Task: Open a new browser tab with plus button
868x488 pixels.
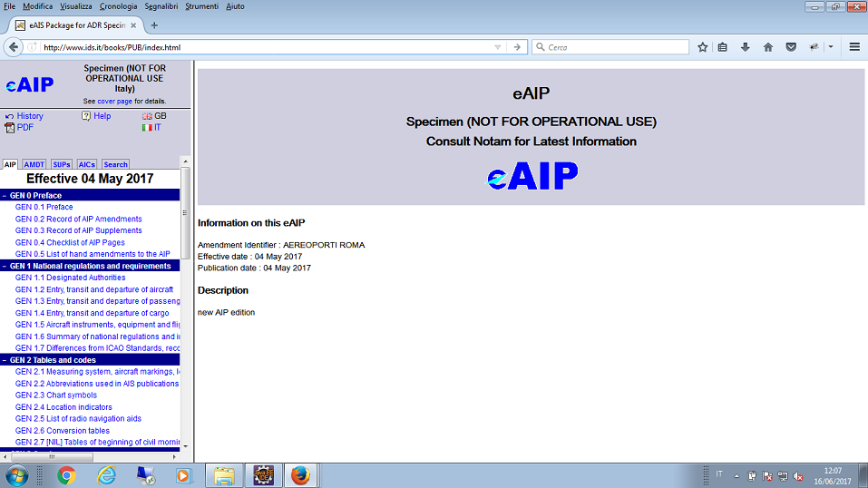Action: pyautogui.click(x=154, y=25)
